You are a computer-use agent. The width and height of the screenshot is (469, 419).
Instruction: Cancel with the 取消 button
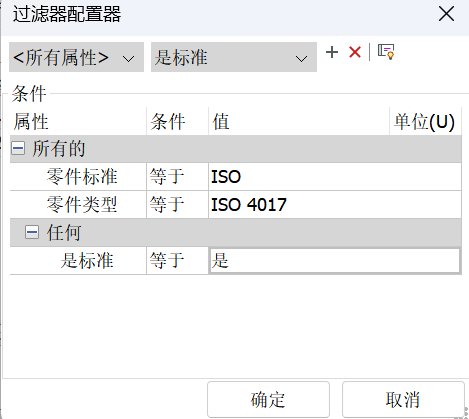(403, 399)
